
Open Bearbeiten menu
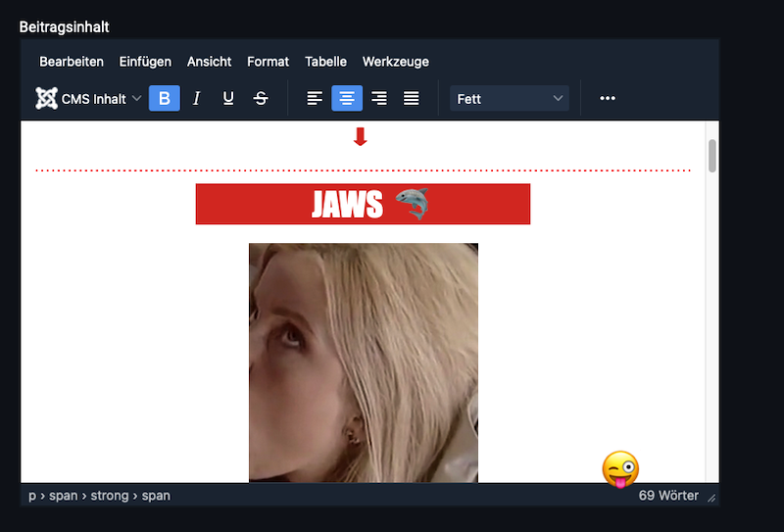tap(72, 62)
